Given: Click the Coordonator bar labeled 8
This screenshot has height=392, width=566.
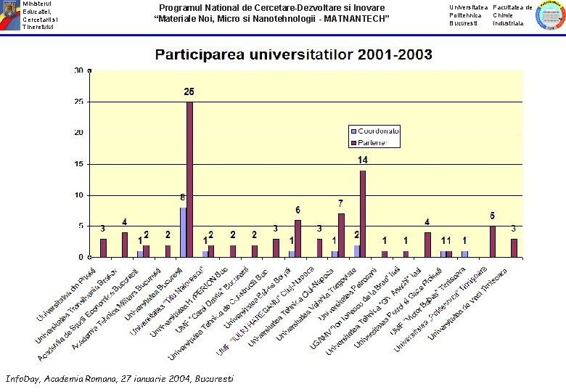Looking at the screenshot, I should (x=183, y=232).
